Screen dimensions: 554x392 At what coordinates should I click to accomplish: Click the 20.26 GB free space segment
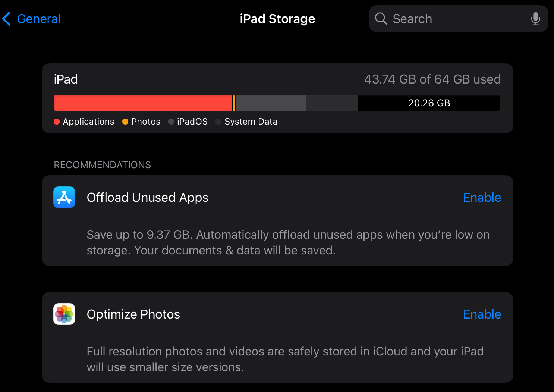tap(429, 103)
